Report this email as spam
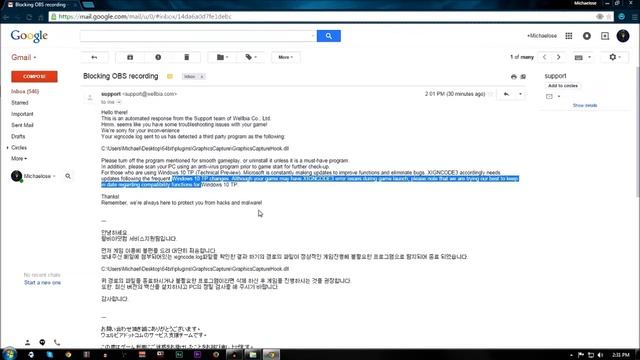 coord(158,57)
